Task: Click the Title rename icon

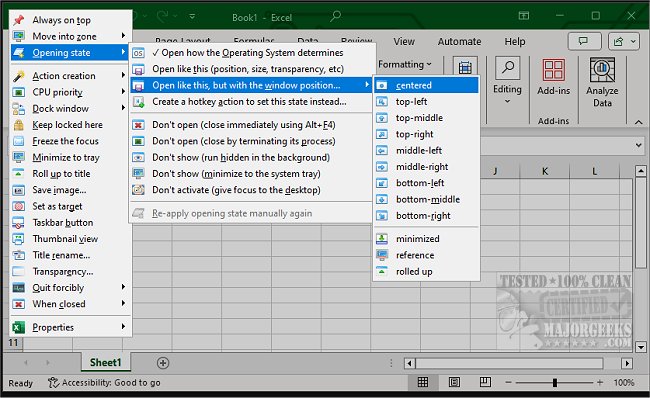Action: click(x=19, y=255)
